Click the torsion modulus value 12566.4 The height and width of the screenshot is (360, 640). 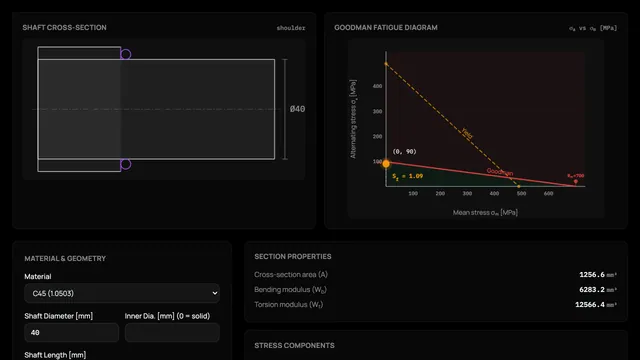590,304
